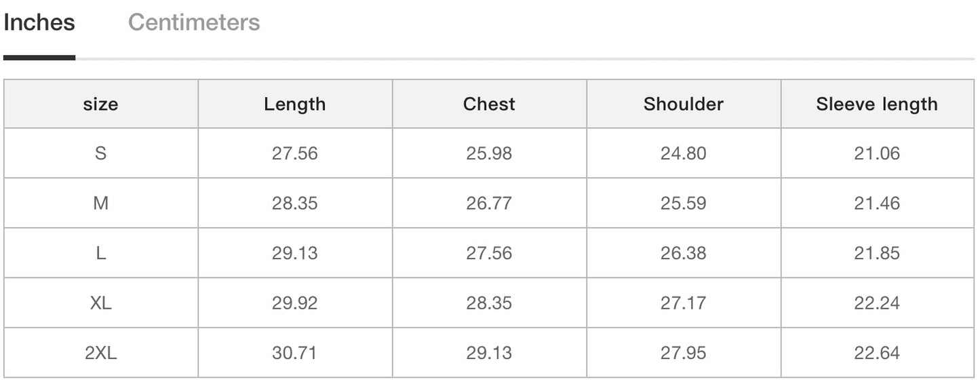Click the 26.77 chest value for M
The width and height of the screenshot is (980, 384).
[489, 203]
